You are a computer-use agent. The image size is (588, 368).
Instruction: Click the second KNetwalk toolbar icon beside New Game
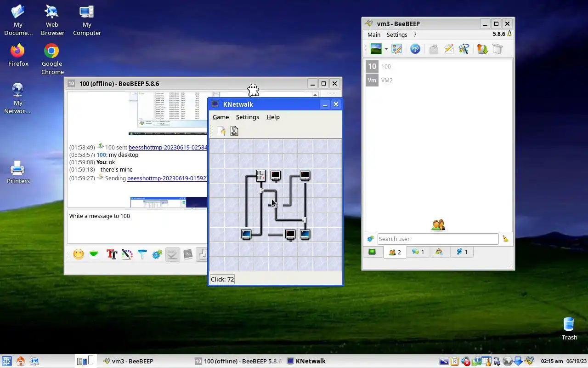pyautogui.click(x=234, y=132)
